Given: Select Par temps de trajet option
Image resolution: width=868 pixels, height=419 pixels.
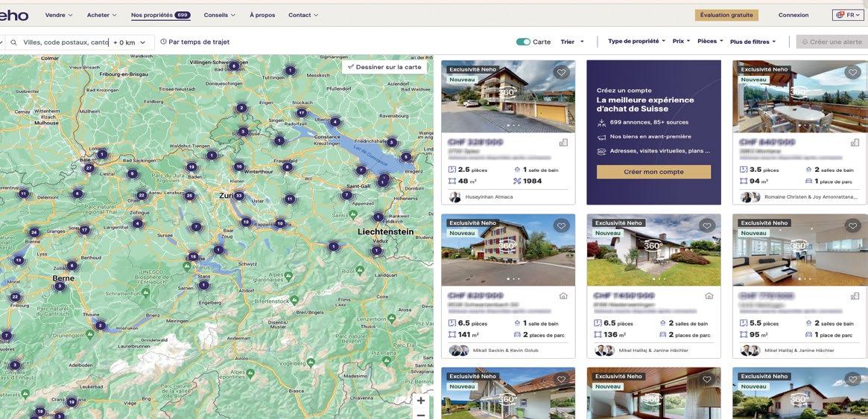Looking at the screenshot, I should click(x=195, y=42).
